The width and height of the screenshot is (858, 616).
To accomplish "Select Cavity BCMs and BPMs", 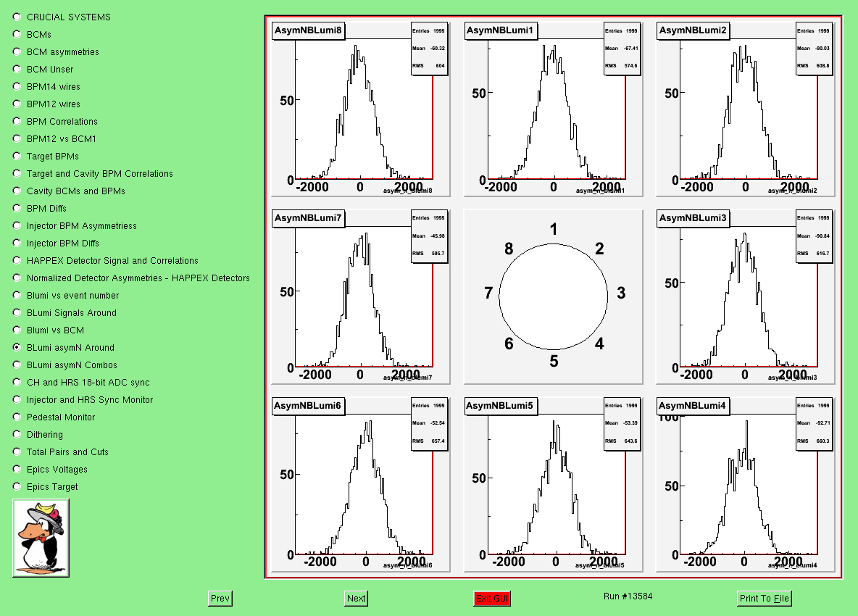I will (x=17, y=191).
